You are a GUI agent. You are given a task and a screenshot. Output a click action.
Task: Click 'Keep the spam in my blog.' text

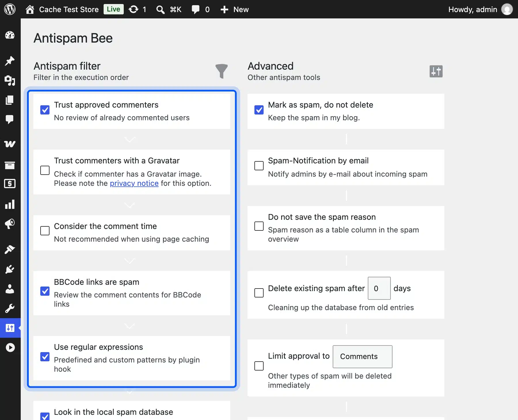[314, 118]
